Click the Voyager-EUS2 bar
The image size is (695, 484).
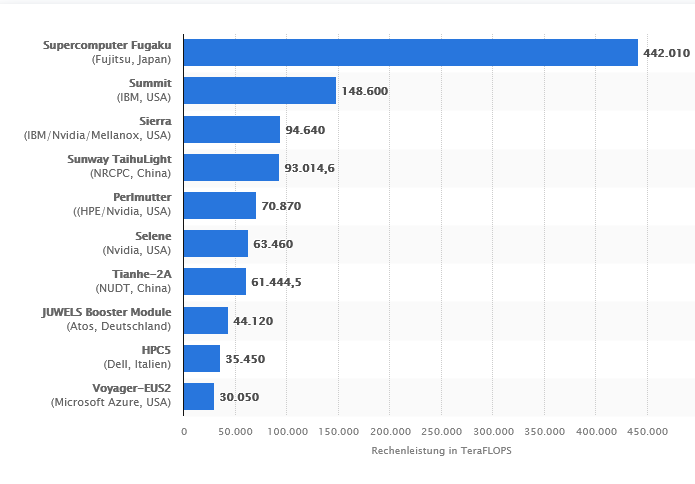click(x=199, y=397)
